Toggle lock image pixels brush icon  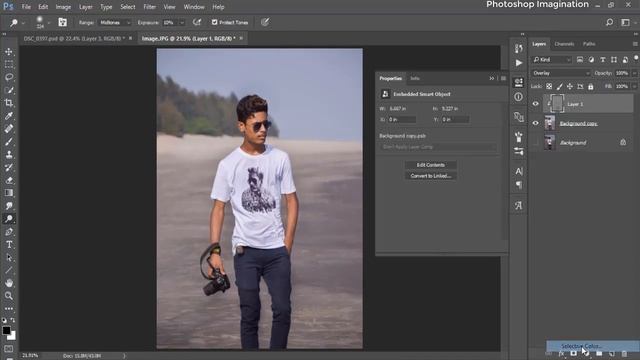click(560, 87)
